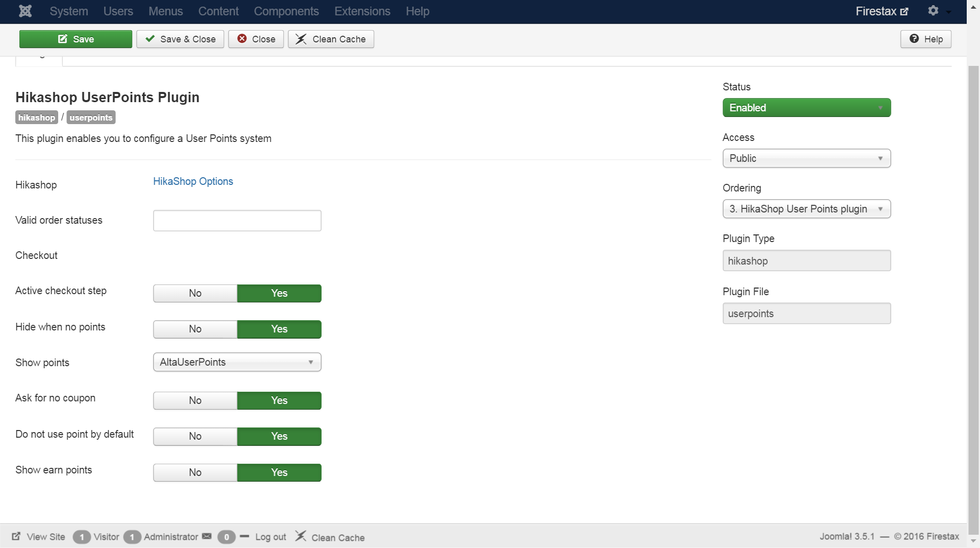Open the Components menu

coord(286,11)
